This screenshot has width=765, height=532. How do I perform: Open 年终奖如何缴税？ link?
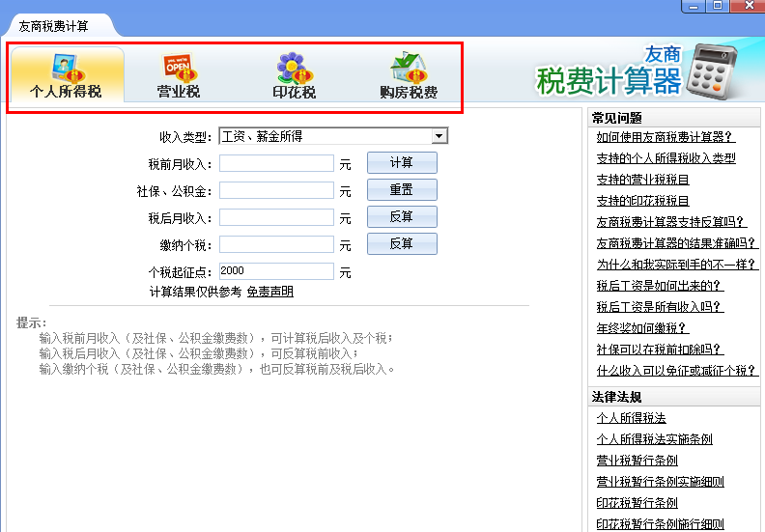click(x=642, y=328)
